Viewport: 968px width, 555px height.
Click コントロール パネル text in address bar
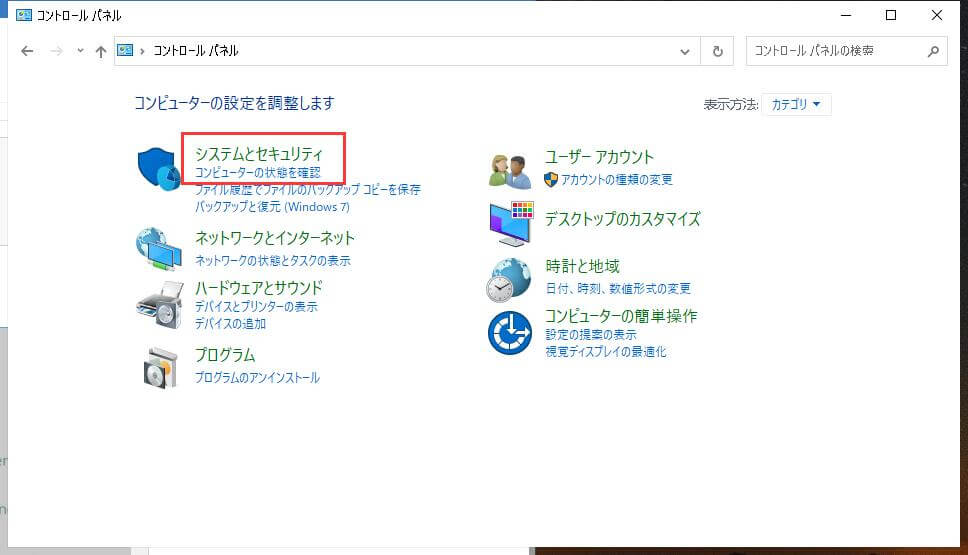196,51
